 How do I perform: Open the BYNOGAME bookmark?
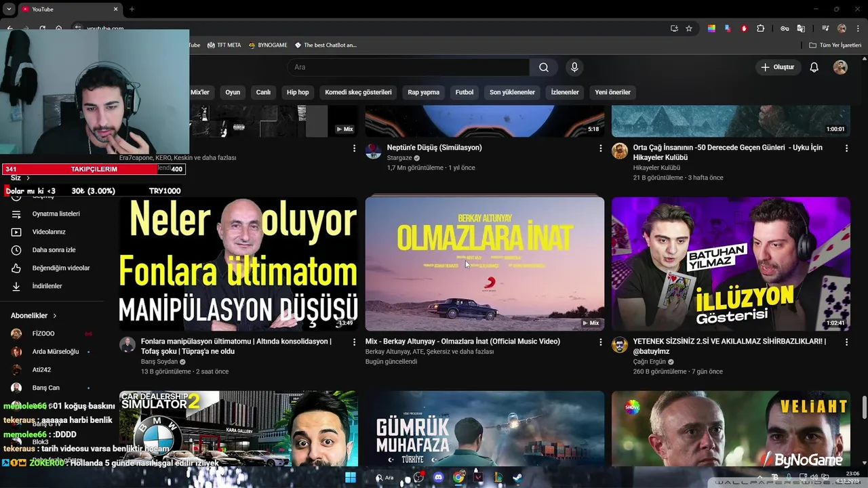pos(268,45)
